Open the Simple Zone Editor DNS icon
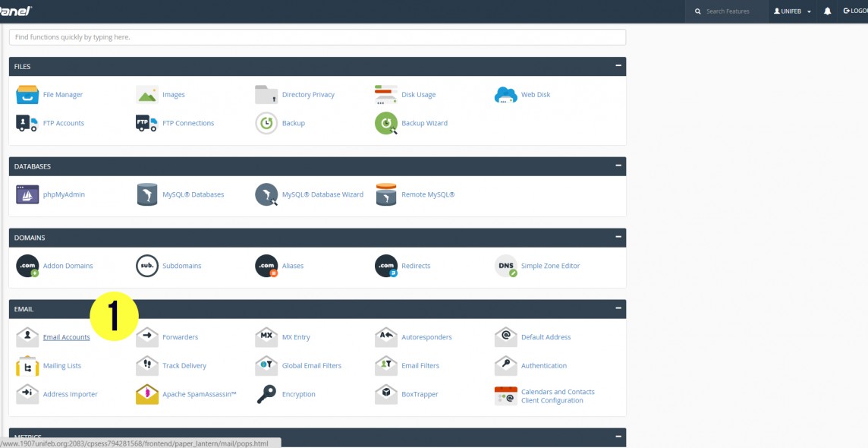 point(506,266)
